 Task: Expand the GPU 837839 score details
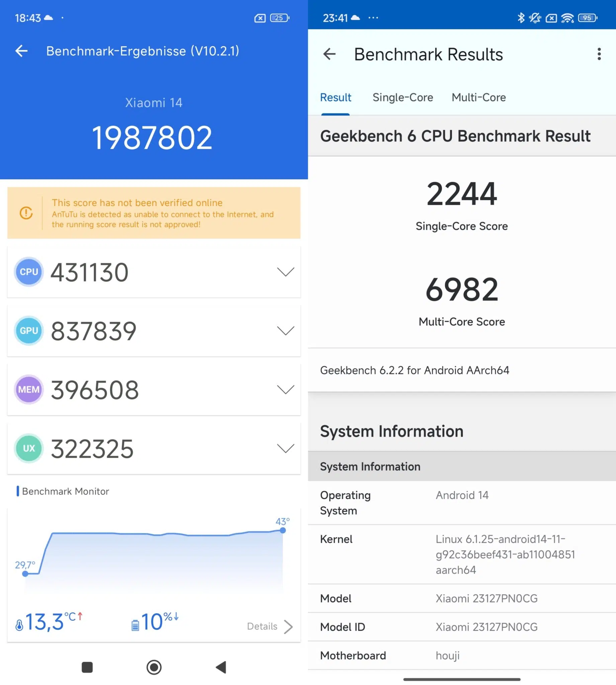tap(285, 330)
